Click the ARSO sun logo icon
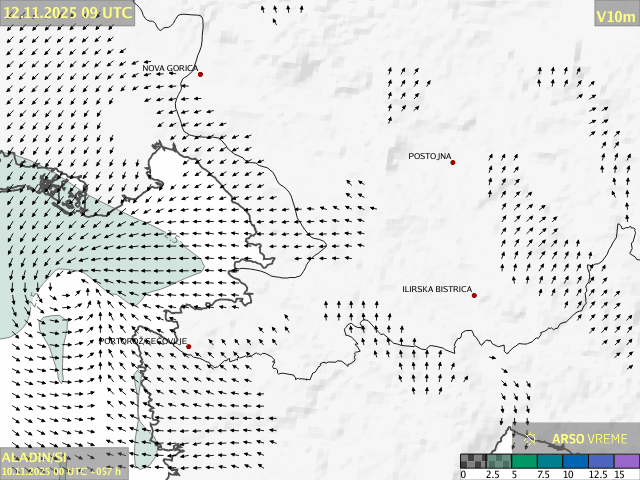Image resolution: width=640 pixels, height=480 pixels. pyautogui.click(x=530, y=439)
